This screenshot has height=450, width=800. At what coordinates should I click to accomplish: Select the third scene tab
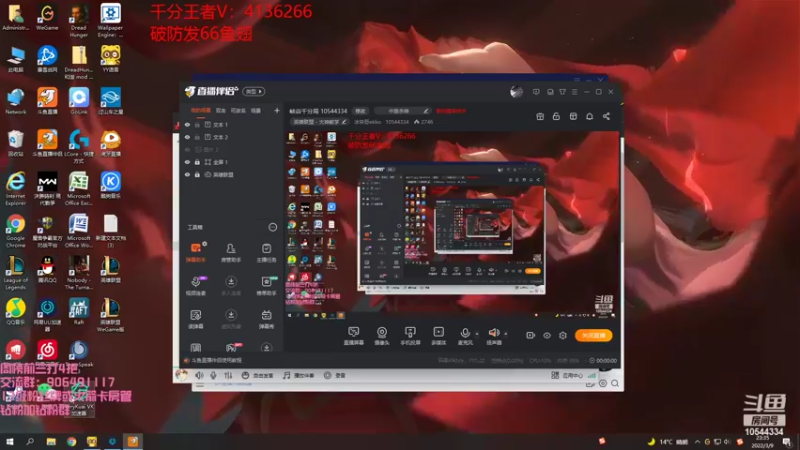tap(238, 110)
